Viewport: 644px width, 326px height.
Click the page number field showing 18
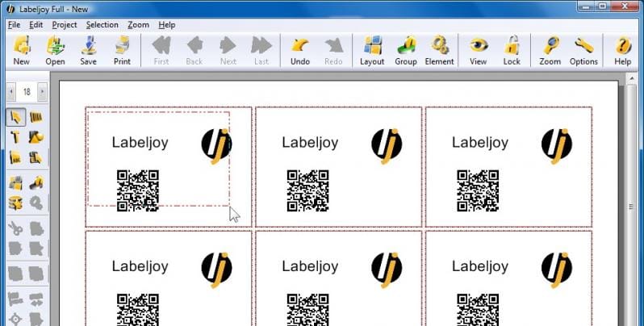coord(27,92)
